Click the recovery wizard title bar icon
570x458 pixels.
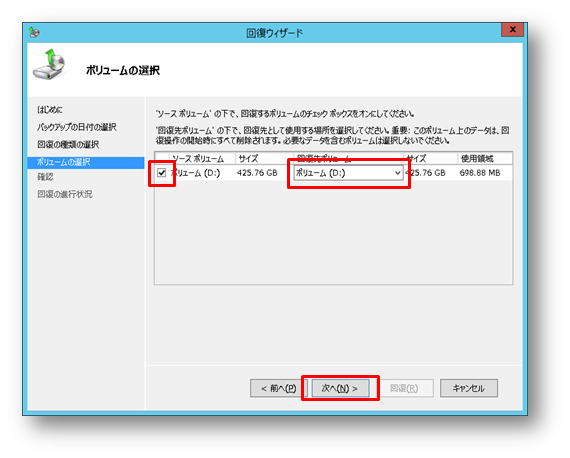tap(34, 32)
